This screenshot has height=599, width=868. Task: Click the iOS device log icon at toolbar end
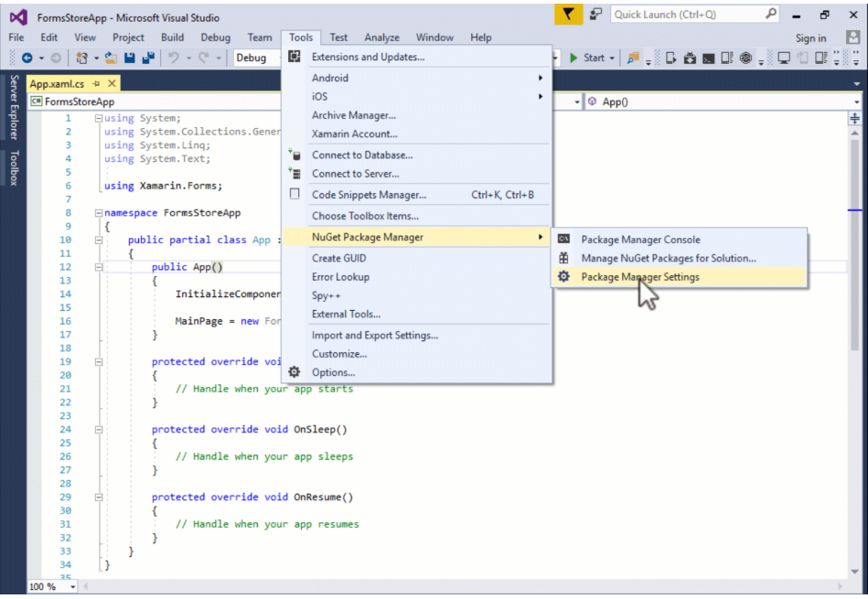point(821,58)
